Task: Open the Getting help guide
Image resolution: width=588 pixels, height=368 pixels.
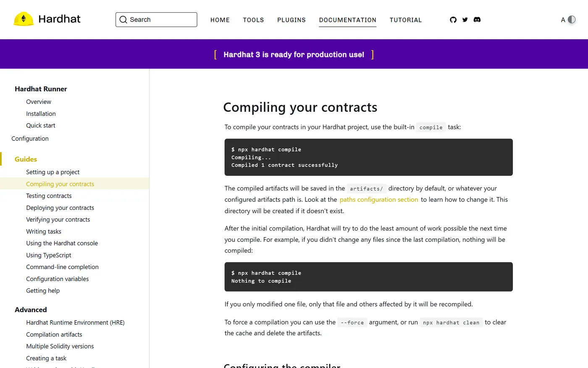Action: click(43, 291)
